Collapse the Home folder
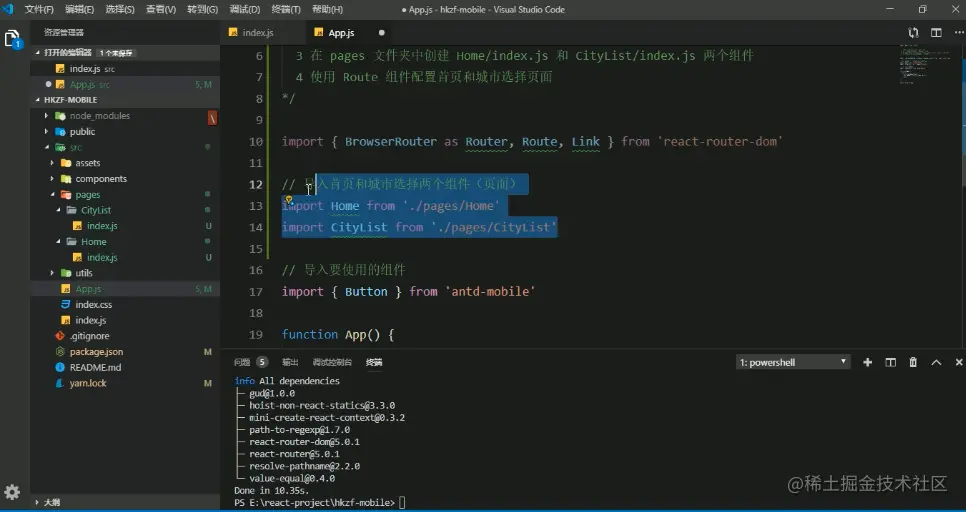 click(59, 242)
